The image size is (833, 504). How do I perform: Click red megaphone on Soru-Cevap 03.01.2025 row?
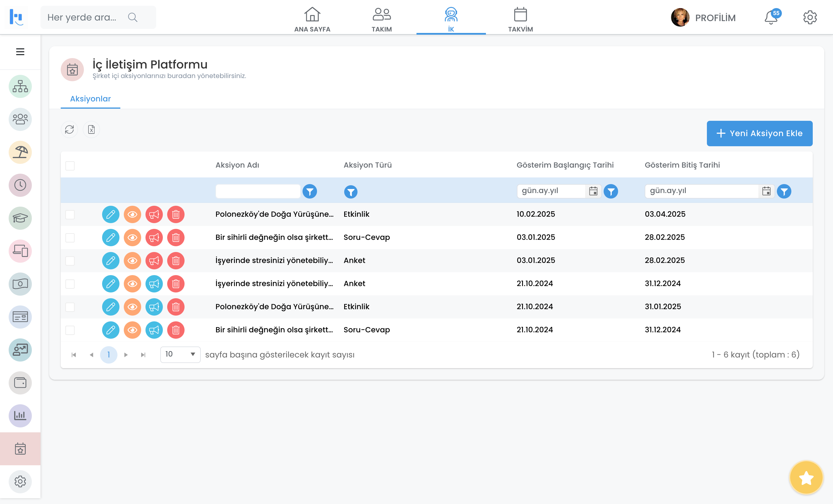point(154,238)
